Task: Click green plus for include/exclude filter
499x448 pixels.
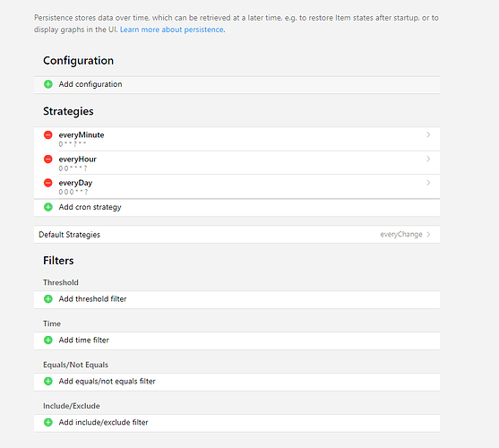Action: click(48, 422)
